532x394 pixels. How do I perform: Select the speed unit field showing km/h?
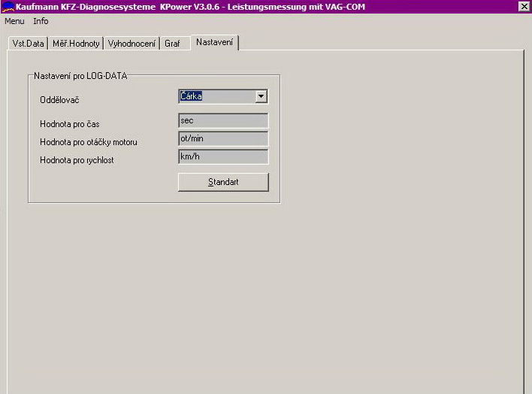(223, 157)
